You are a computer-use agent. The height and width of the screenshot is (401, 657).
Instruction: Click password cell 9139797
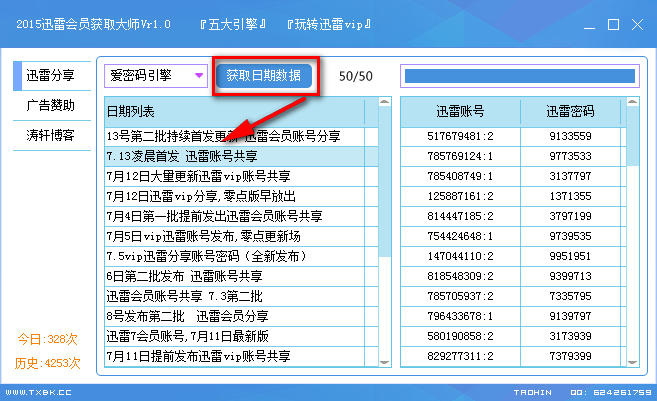click(x=570, y=316)
